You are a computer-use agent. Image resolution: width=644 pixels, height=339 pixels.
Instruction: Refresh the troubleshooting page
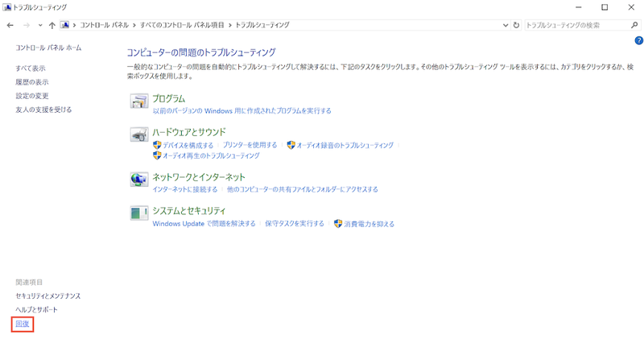click(516, 25)
